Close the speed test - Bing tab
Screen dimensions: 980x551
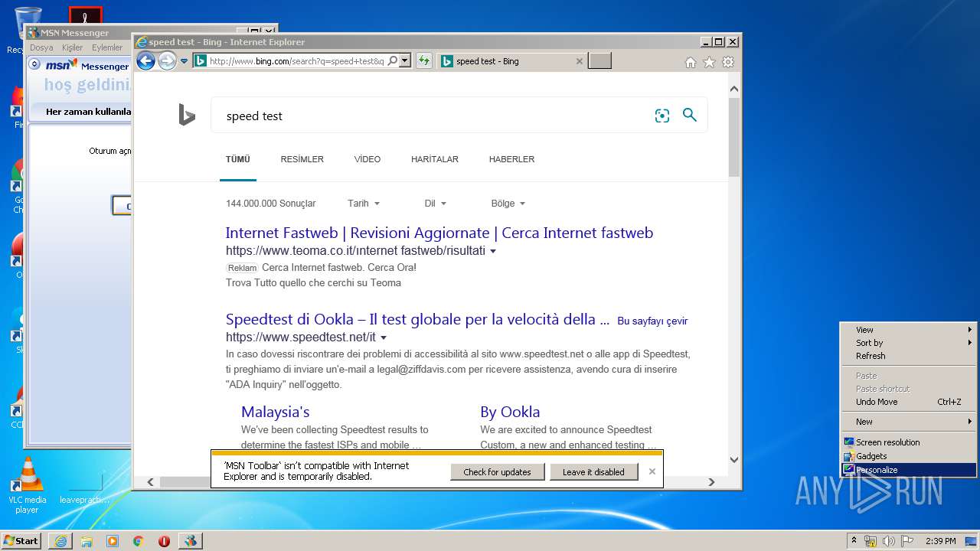click(579, 61)
